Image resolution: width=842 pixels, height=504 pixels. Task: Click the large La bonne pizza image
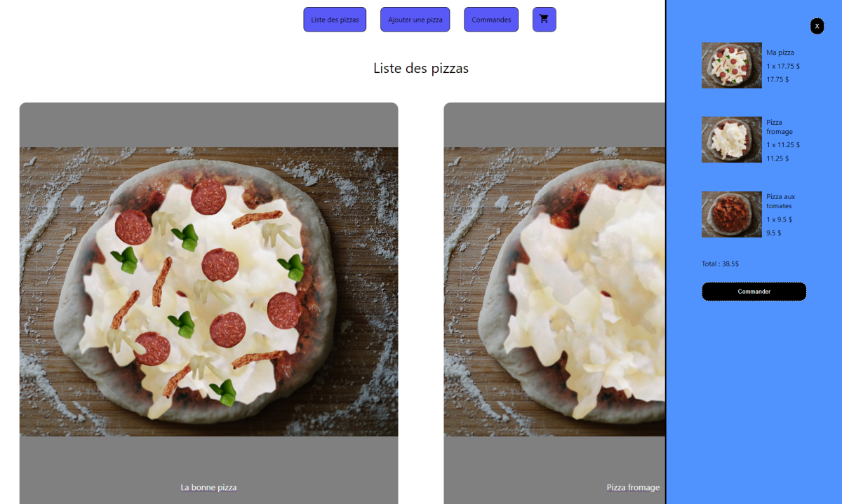[x=208, y=292]
